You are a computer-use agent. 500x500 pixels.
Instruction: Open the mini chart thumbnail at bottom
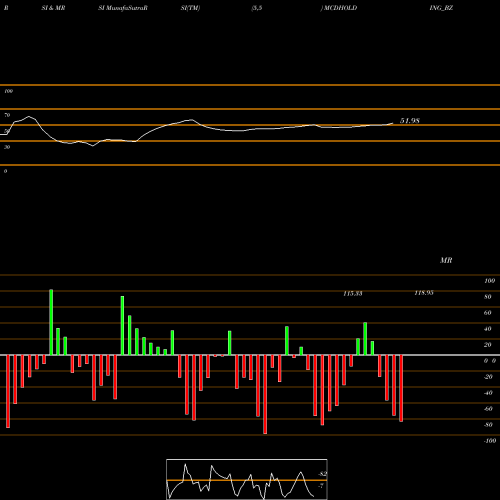247,479
